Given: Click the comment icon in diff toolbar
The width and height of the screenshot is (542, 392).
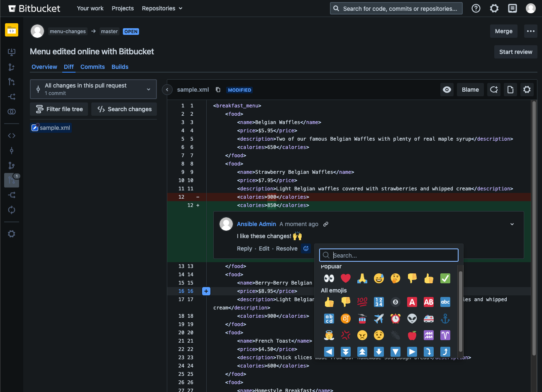Looking at the screenshot, I should pos(493,90).
